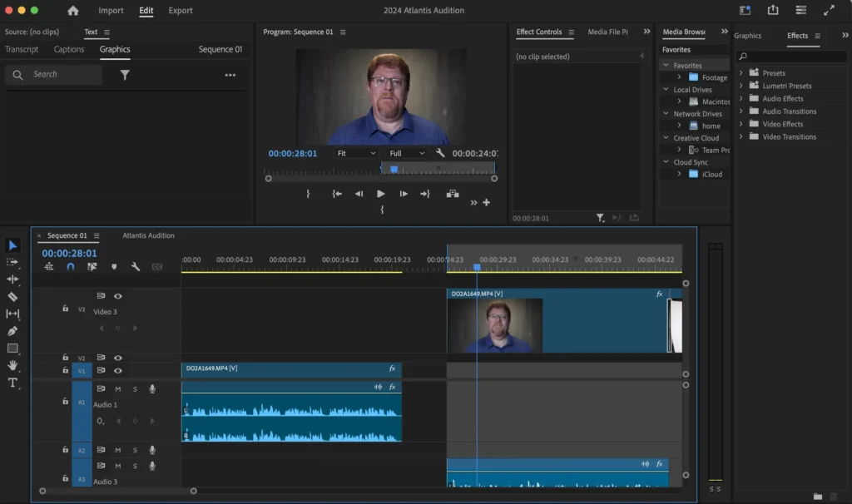Open the Export workspace tab
The height and width of the screenshot is (504, 852).
[x=181, y=11]
